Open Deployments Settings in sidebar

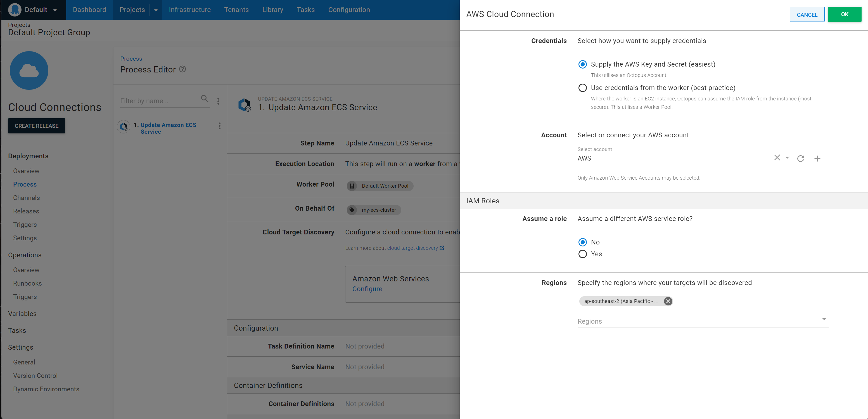click(25, 238)
